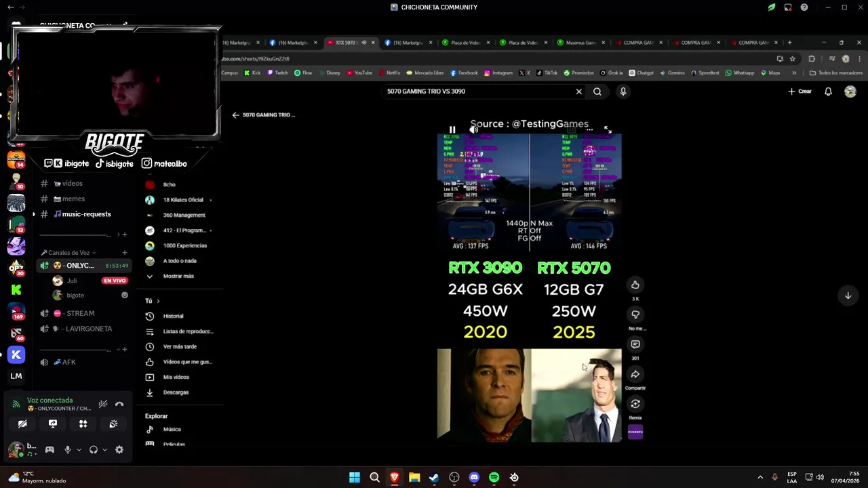Open Discord soundboard
This screenshot has width=868, height=488.
[113, 424]
